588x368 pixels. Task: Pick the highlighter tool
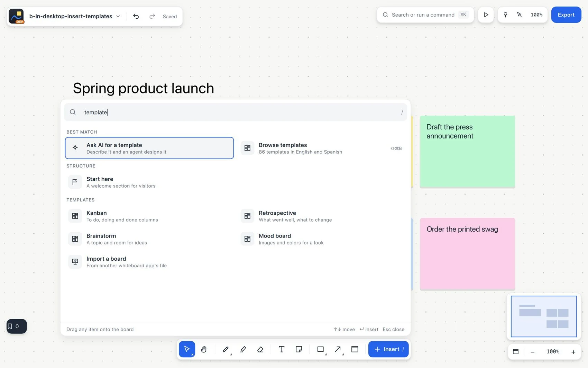point(243,349)
